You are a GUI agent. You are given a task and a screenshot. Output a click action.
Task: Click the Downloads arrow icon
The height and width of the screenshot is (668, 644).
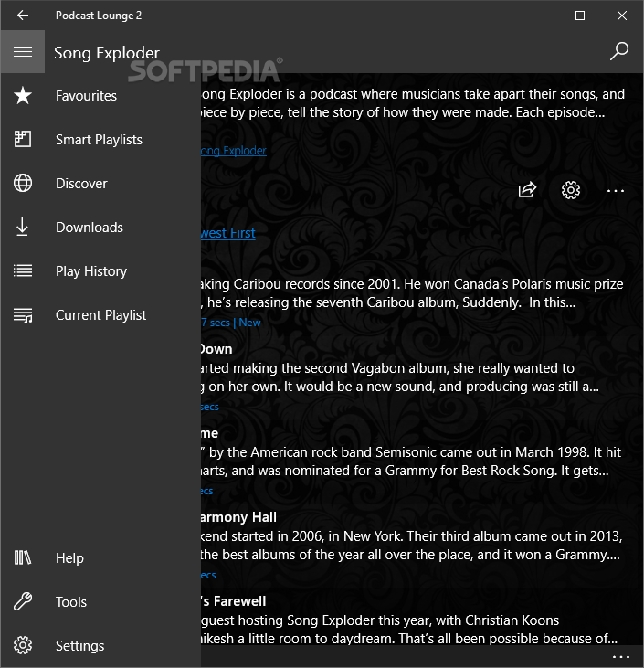click(x=23, y=227)
